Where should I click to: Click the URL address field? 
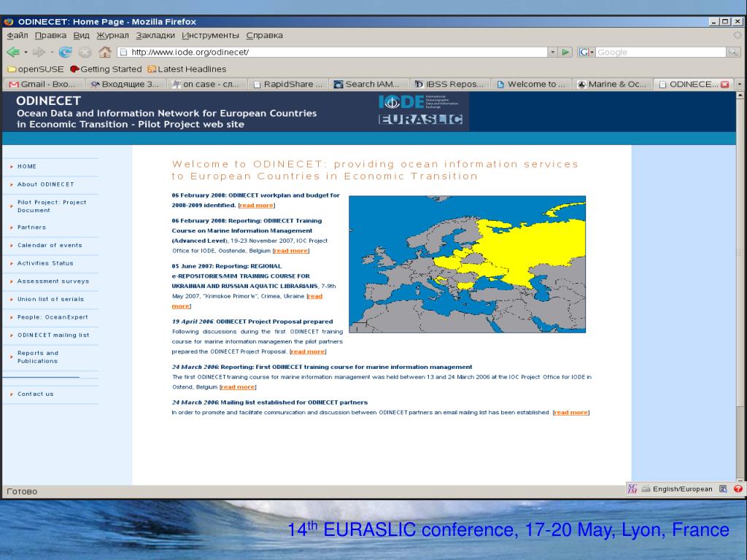tap(333, 52)
